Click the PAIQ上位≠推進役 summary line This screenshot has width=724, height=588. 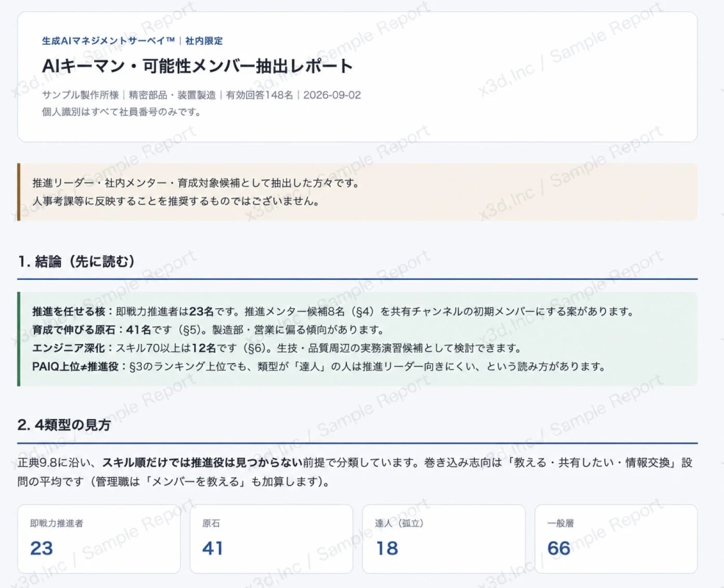pyautogui.click(x=319, y=367)
